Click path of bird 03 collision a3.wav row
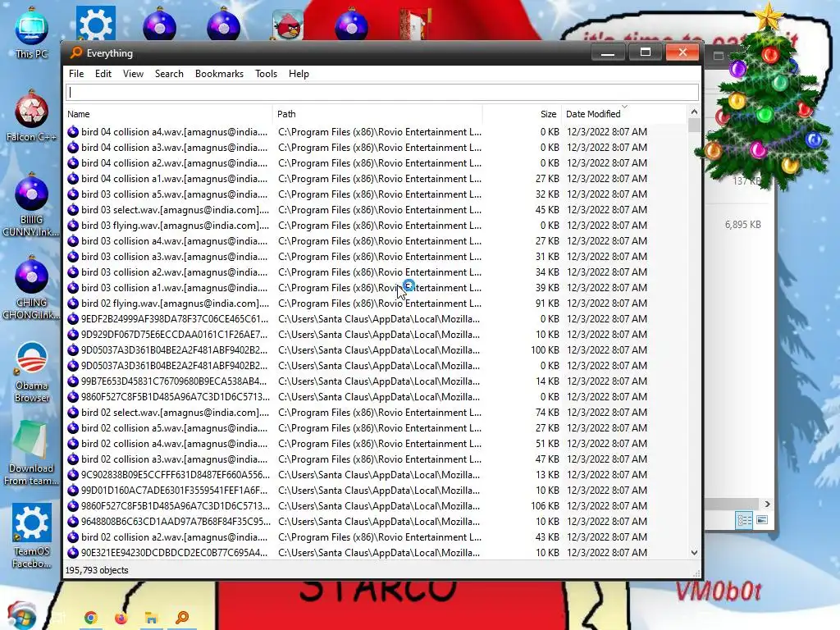Viewport: 840px width, 630px height. click(x=379, y=257)
